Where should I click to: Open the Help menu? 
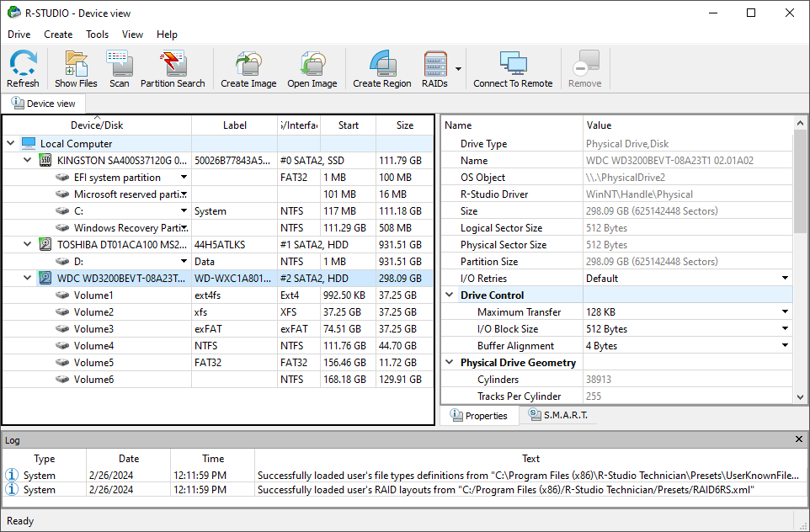167,34
